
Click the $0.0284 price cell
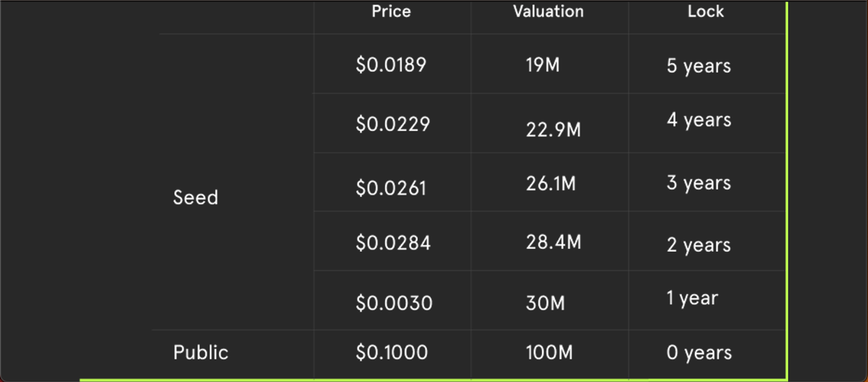tap(393, 242)
